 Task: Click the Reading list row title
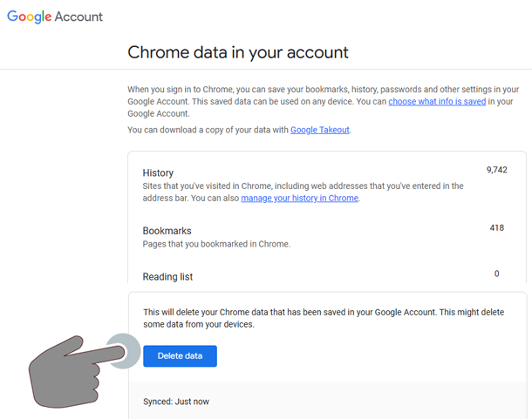pyautogui.click(x=167, y=277)
